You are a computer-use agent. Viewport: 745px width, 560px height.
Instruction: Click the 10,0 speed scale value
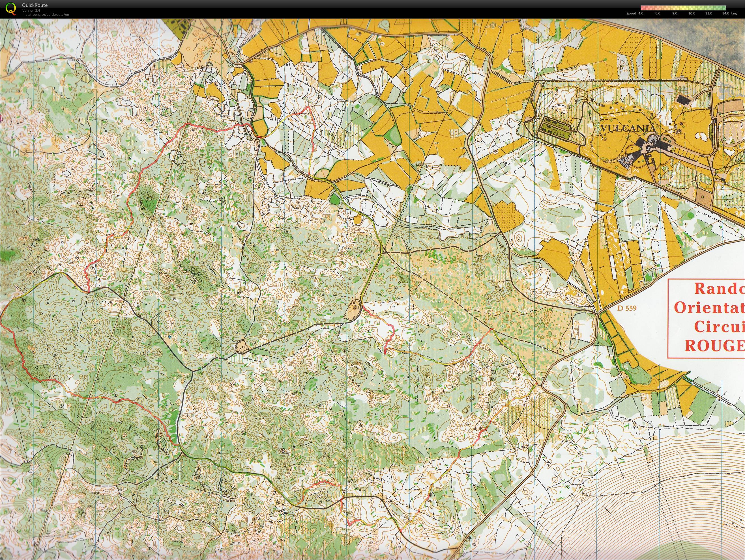click(x=692, y=14)
